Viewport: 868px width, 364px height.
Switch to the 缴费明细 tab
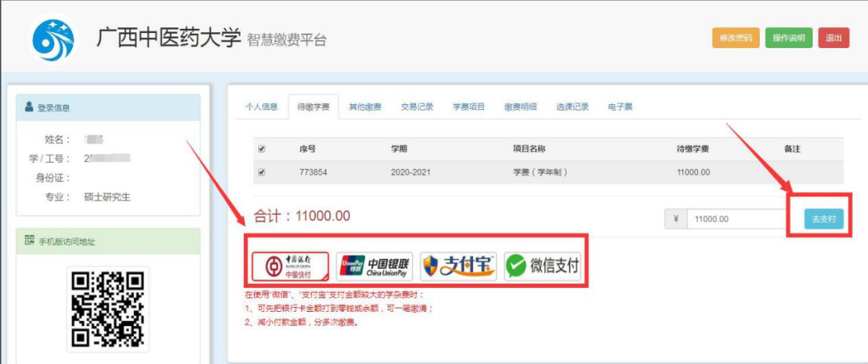520,107
